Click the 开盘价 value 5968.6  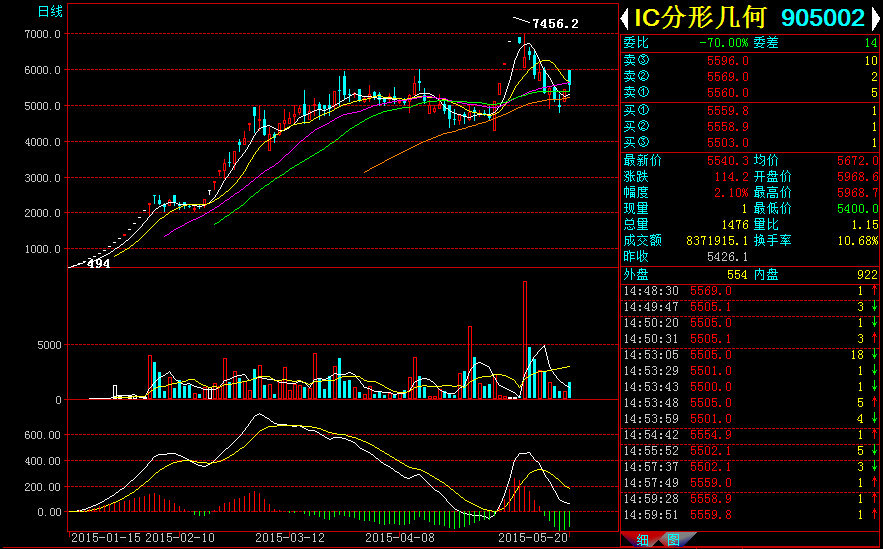pyautogui.click(x=858, y=177)
